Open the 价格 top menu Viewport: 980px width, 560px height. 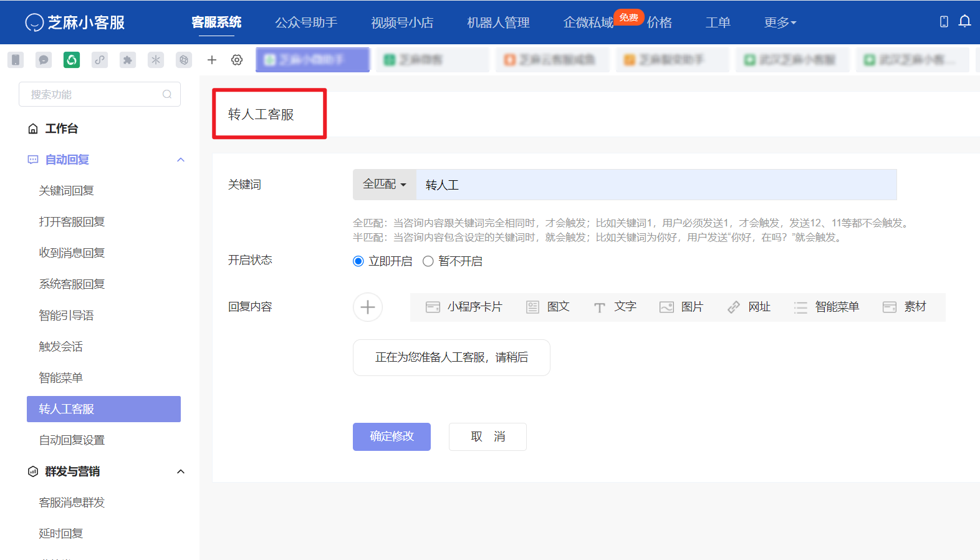point(660,22)
